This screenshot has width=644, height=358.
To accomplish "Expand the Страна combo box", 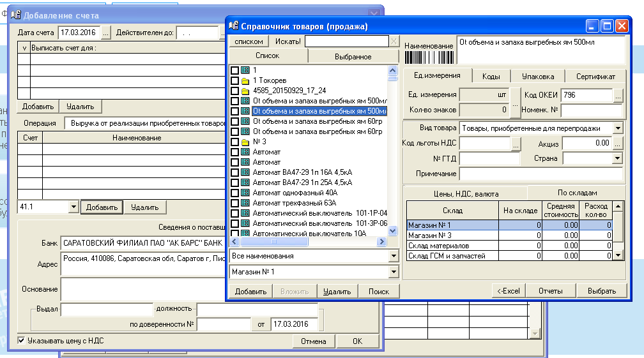I will [x=617, y=158].
